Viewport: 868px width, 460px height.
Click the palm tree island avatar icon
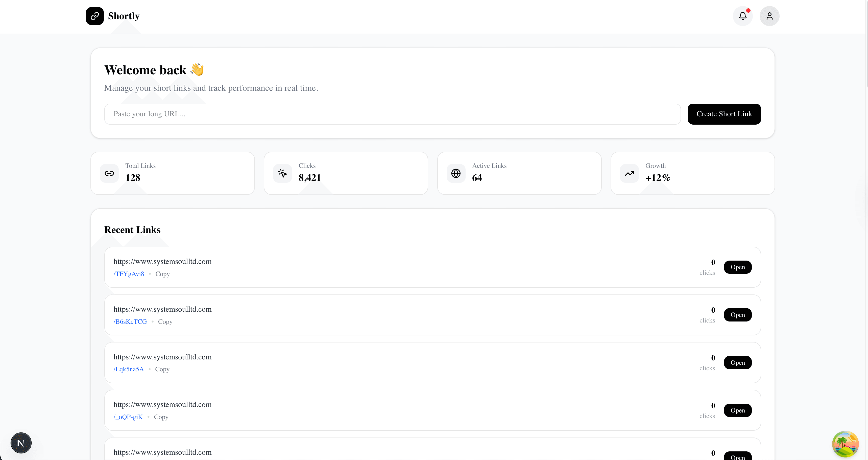pyautogui.click(x=845, y=444)
